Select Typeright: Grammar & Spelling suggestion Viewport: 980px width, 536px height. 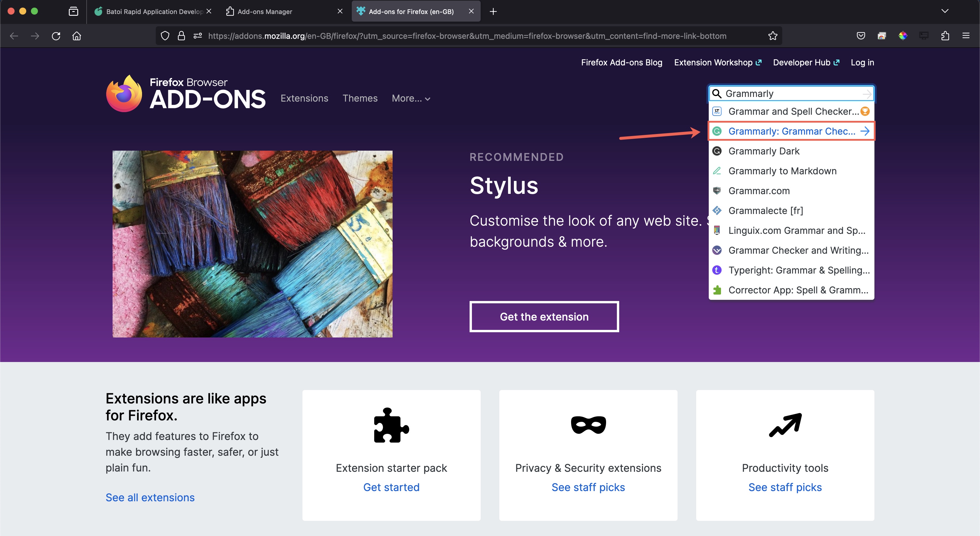tap(791, 270)
